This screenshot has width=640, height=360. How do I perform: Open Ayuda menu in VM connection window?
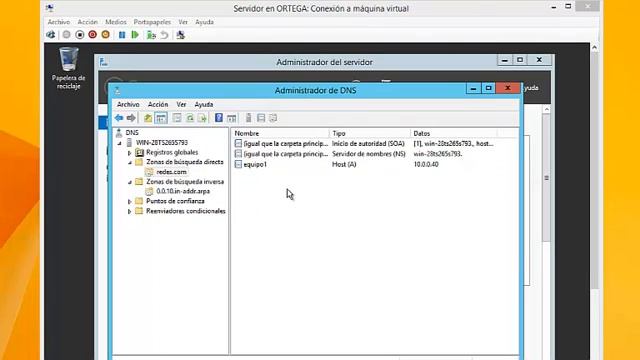click(204, 22)
